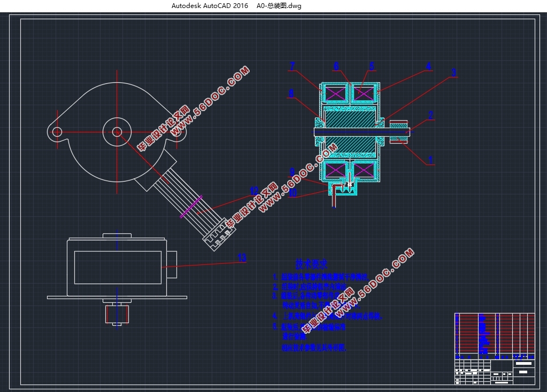Click the output gear on shaft right end
Screen dimensions: 547x392
pyautogui.click(x=398, y=132)
